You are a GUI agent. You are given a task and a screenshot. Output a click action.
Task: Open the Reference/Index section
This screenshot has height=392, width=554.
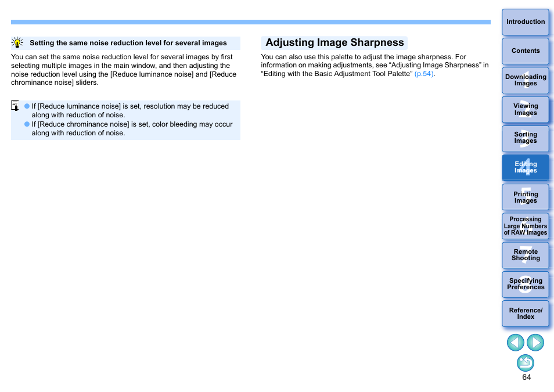point(526,314)
